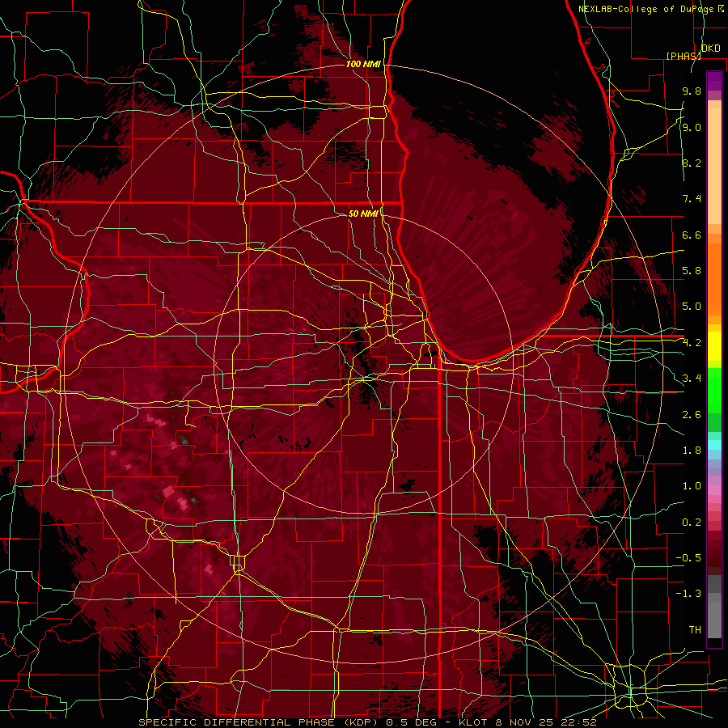Click the 7.4 scale value

click(x=692, y=199)
